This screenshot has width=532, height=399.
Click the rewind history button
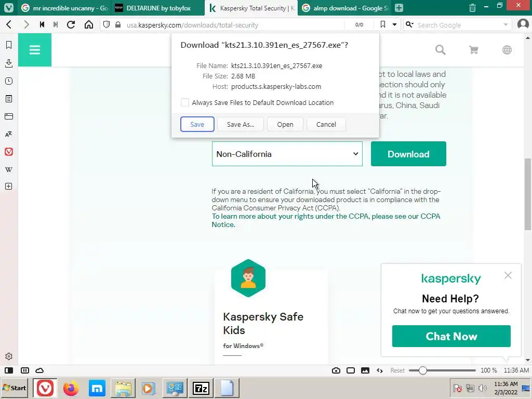pyautogui.click(x=42, y=25)
